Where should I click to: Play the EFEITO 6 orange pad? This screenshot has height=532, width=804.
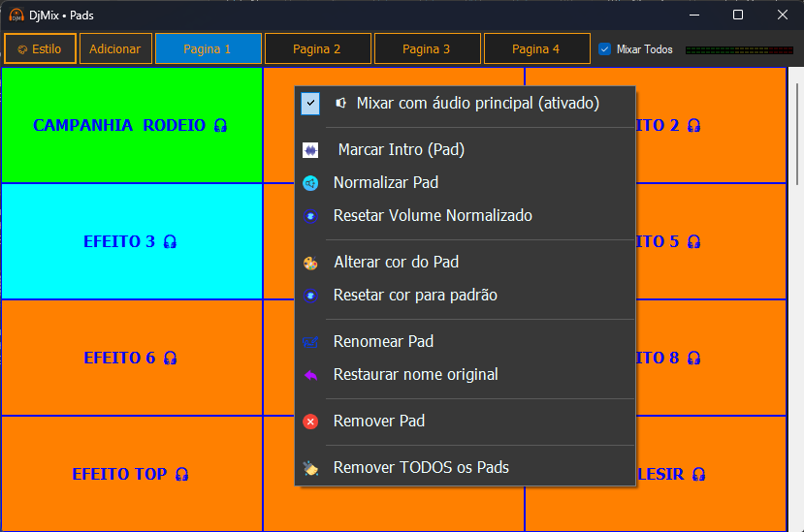click(x=132, y=358)
